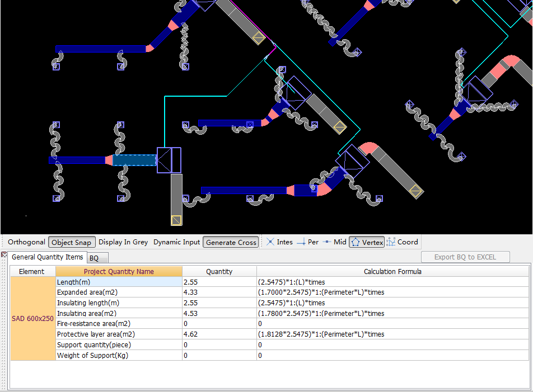Viewport: 533px width, 392px height.
Task: Activate the Coord snap mode
Action: [x=402, y=242]
